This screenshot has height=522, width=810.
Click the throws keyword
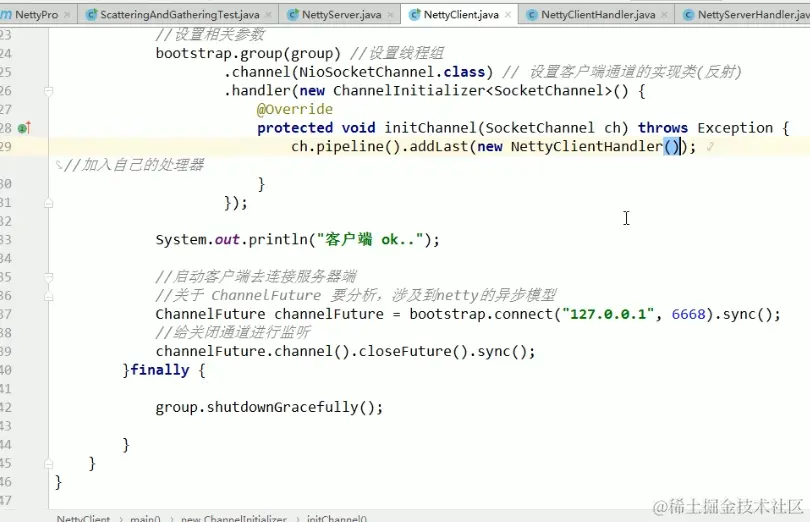[663, 128]
